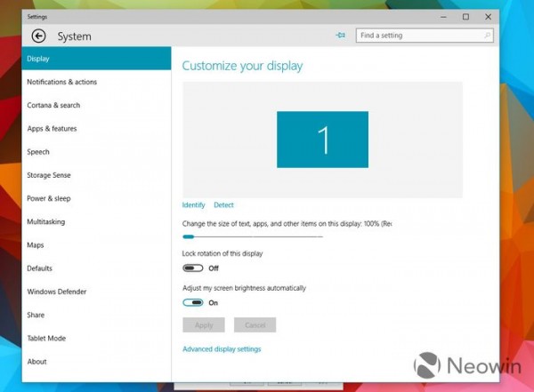Select Tablet Mode in sidebar

click(x=46, y=338)
